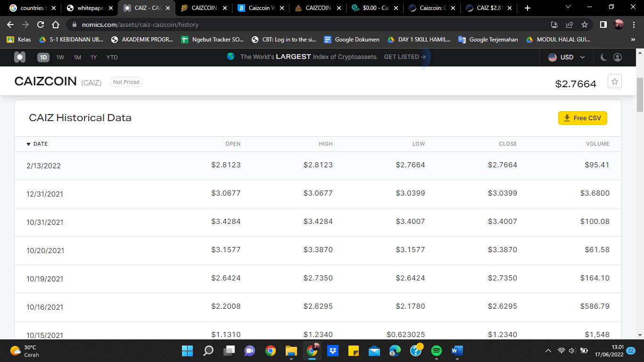Open the Kelas bookmark
The width and height of the screenshot is (644, 362).
tap(19, 40)
